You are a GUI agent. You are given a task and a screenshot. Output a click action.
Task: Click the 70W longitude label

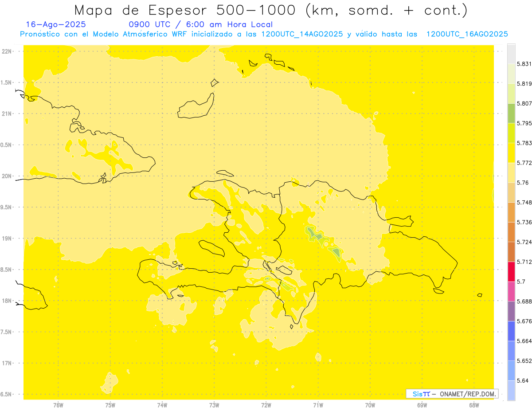tap(370, 405)
